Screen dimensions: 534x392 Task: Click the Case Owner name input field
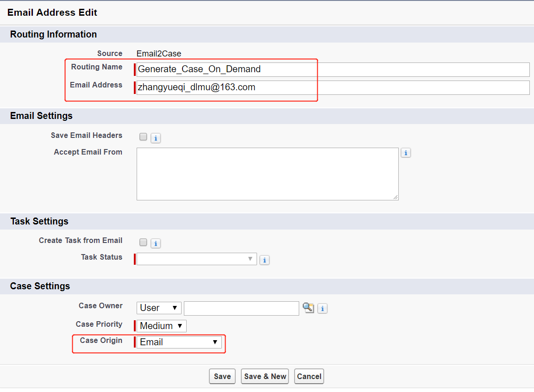[x=241, y=308]
